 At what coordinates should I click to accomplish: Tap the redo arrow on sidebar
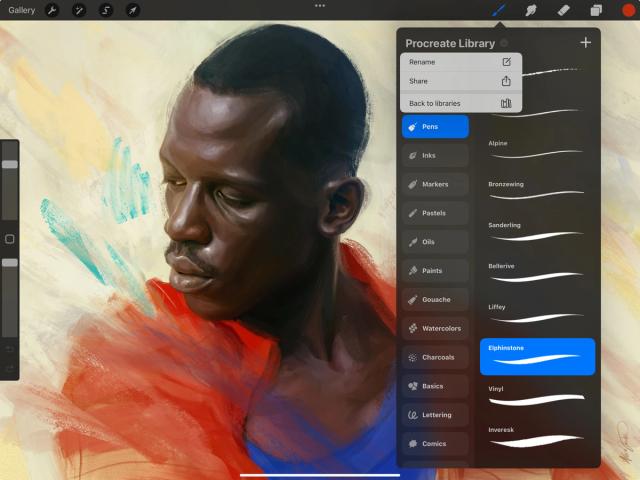coord(9,369)
